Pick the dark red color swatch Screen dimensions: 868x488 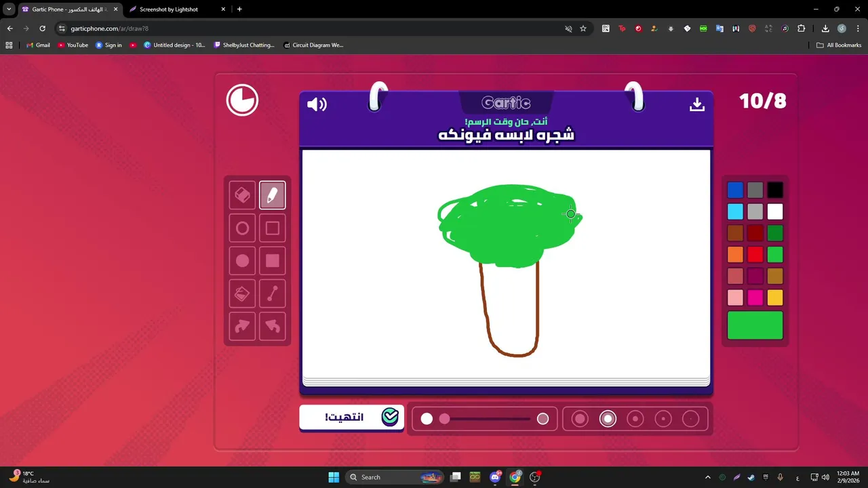coord(755,233)
